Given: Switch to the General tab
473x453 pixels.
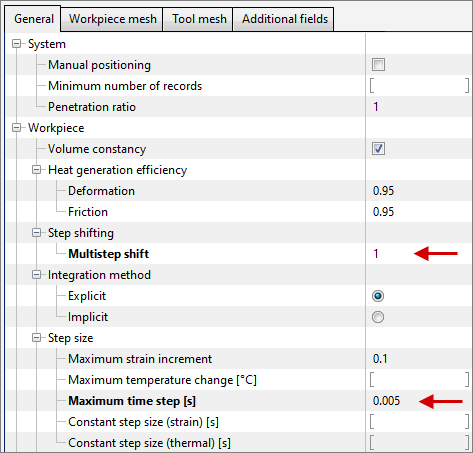Looking at the screenshot, I should coord(33,19).
